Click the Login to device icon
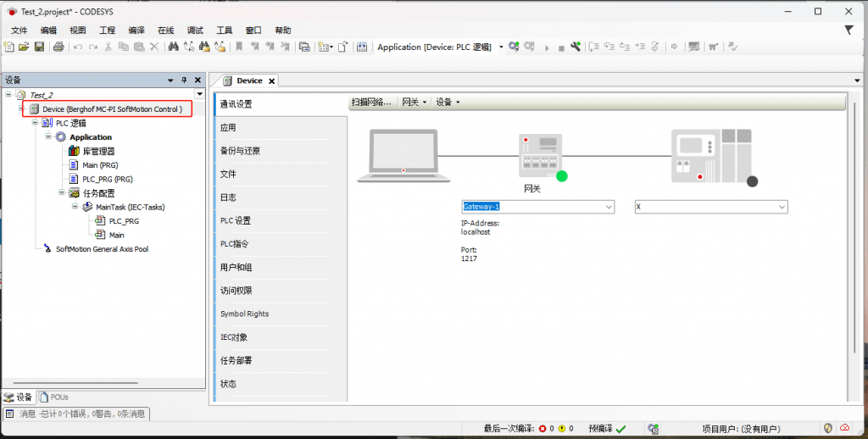 514,47
